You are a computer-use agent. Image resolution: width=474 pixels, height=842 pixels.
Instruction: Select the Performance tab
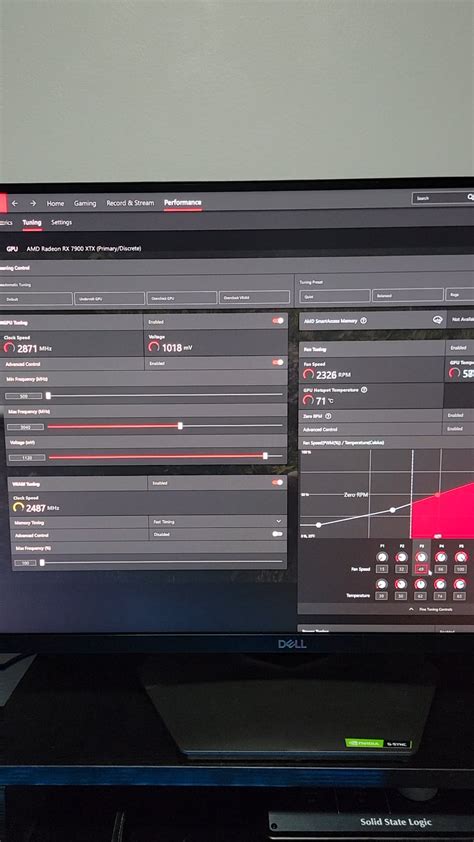(183, 202)
